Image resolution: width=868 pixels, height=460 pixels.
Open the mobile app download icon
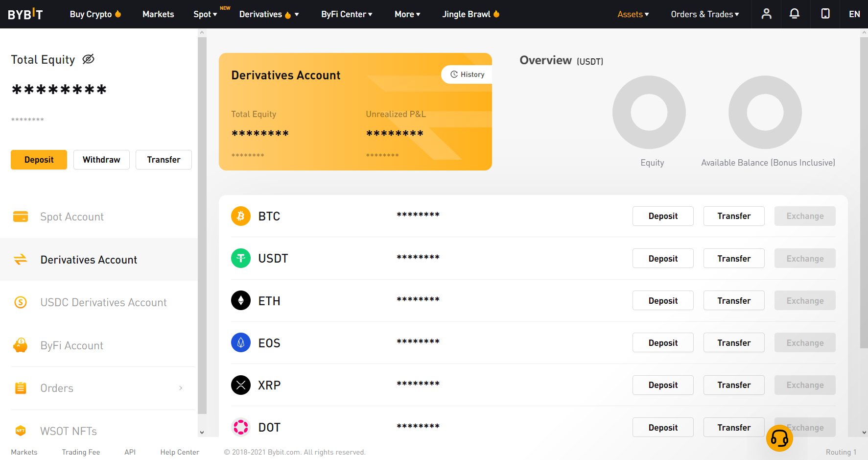825,14
